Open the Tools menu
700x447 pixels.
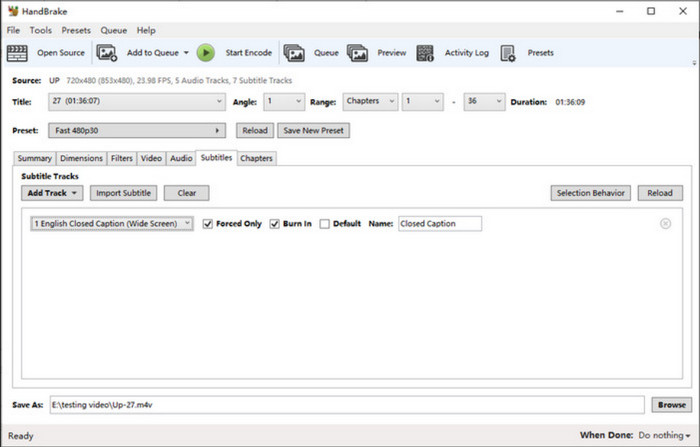click(41, 30)
